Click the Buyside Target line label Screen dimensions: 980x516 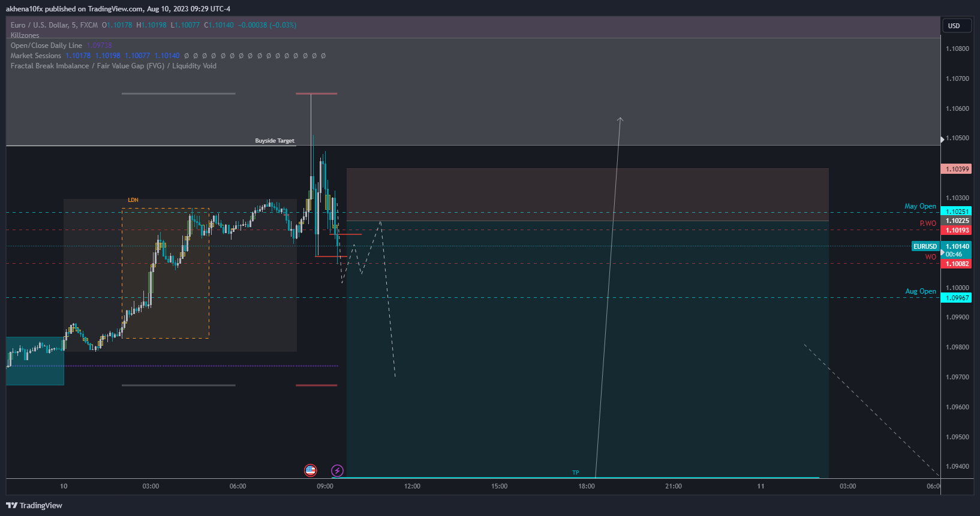point(275,141)
